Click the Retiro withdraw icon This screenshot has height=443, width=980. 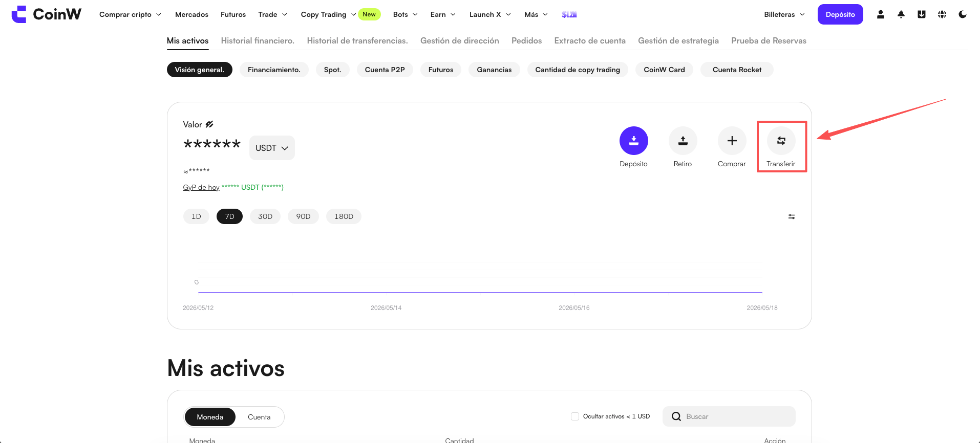tap(683, 141)
